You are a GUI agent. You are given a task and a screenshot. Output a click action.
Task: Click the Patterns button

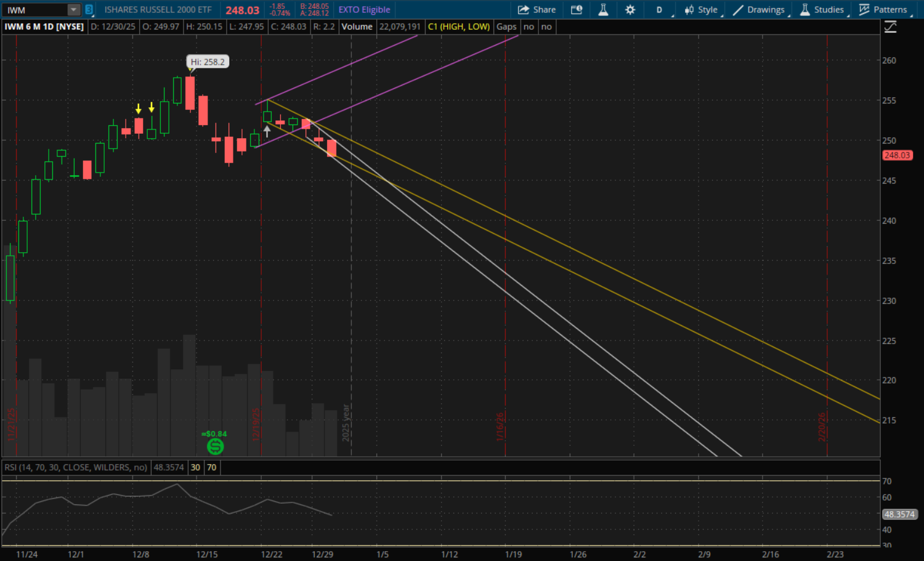(883, 10)
